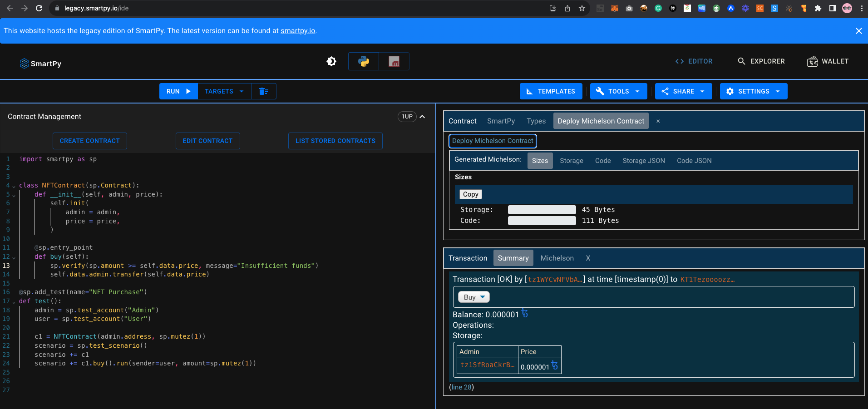Click the contract address KT1Tezooo
The height and width of the screenshot is (409, 868).
707,280
